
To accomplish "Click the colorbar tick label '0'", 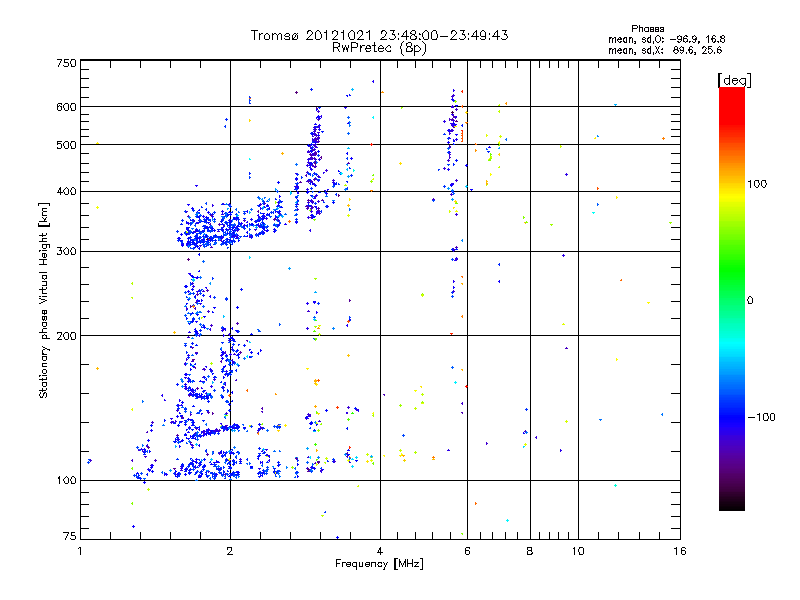I will click(750, 301).
